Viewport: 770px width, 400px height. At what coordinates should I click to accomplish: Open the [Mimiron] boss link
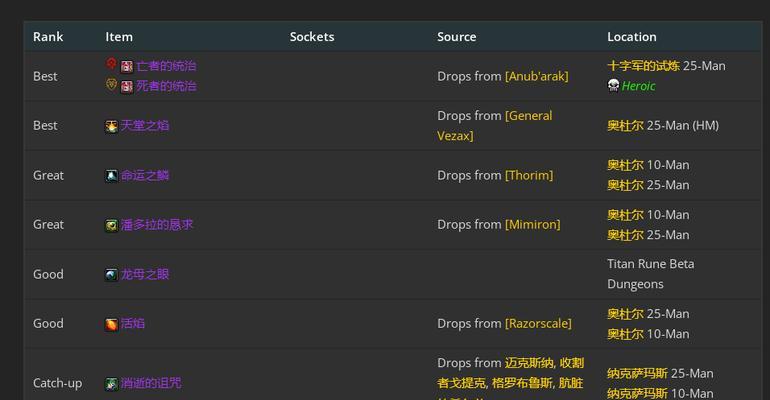click(532, 225)
